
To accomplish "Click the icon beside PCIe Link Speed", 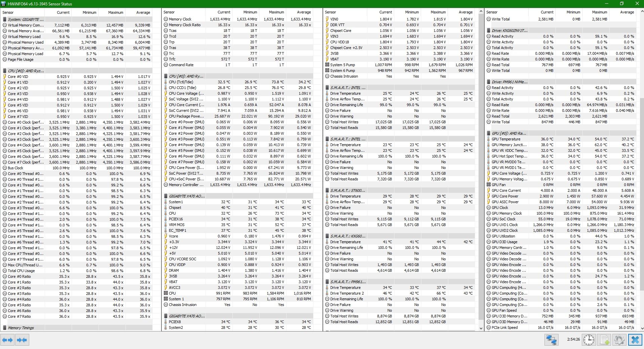I will tap(489, 328).
